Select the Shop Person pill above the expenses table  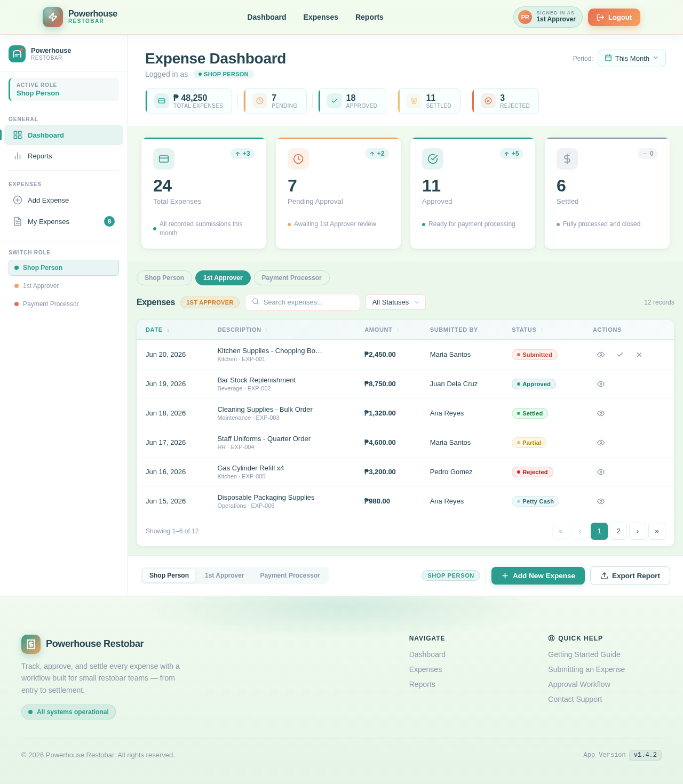(164, 278)
